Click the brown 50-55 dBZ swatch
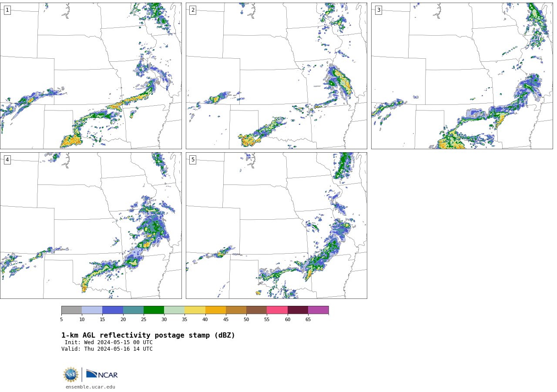Screen dimensions: 557x392 click(x=257, y=310)
